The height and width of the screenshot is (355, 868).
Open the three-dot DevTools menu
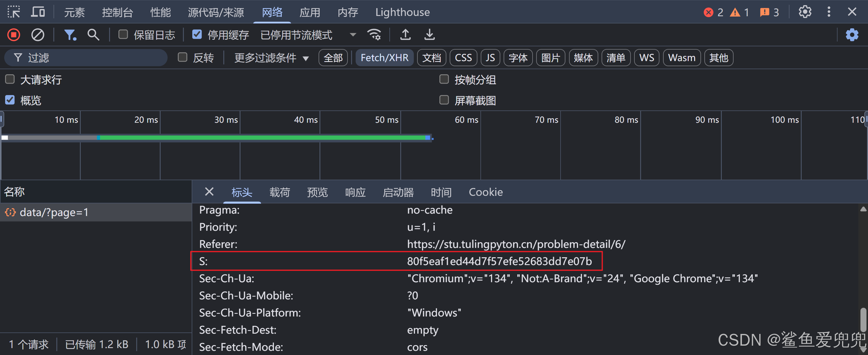click(829, 12)
